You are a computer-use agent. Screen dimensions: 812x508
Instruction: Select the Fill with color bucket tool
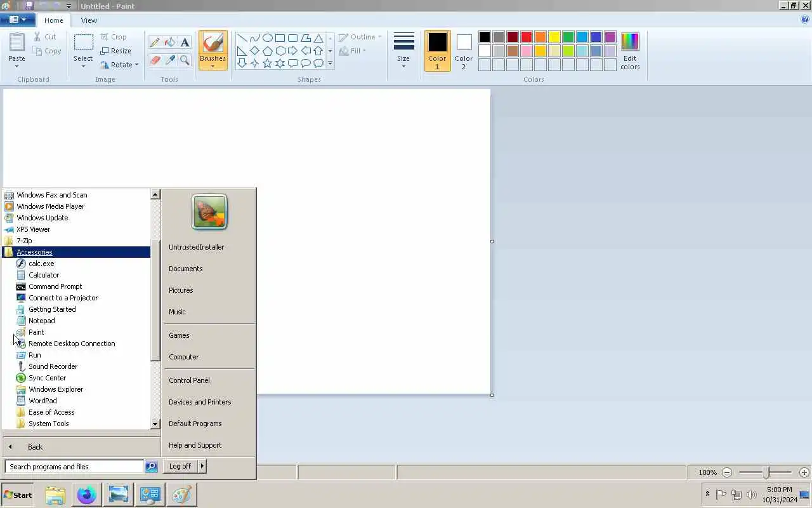(169, 43)
